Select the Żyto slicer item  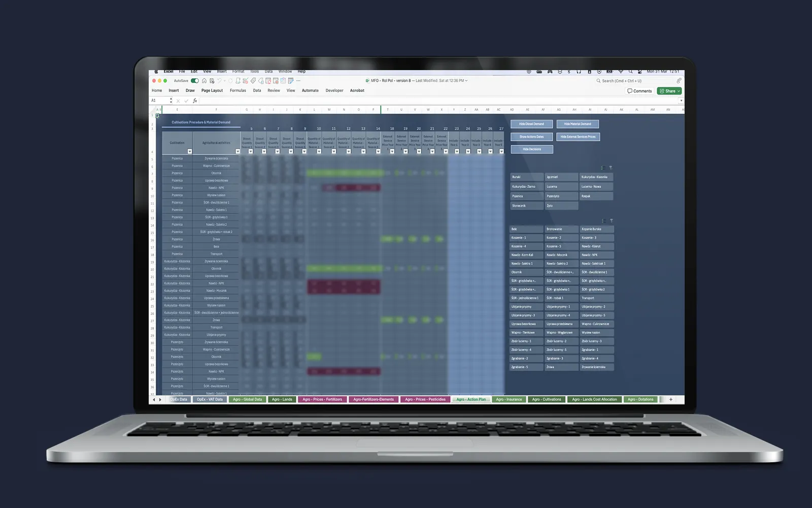coord(561,206)
